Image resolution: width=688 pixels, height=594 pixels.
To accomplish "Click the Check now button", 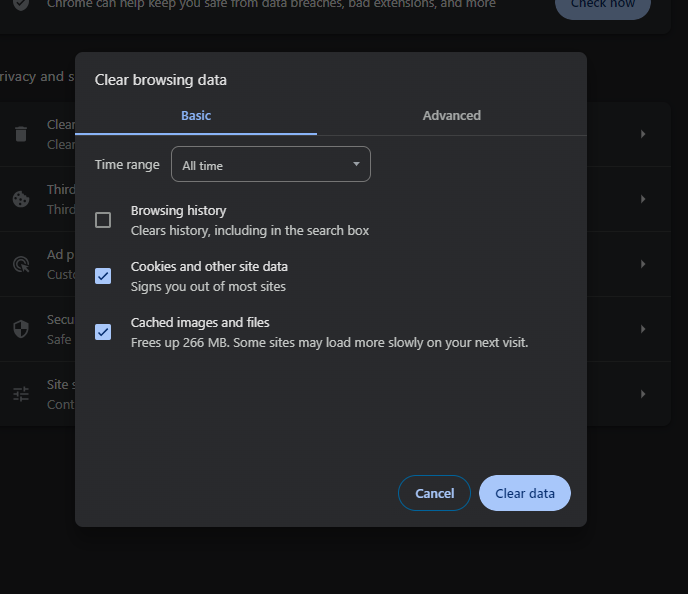I will 603,5.
